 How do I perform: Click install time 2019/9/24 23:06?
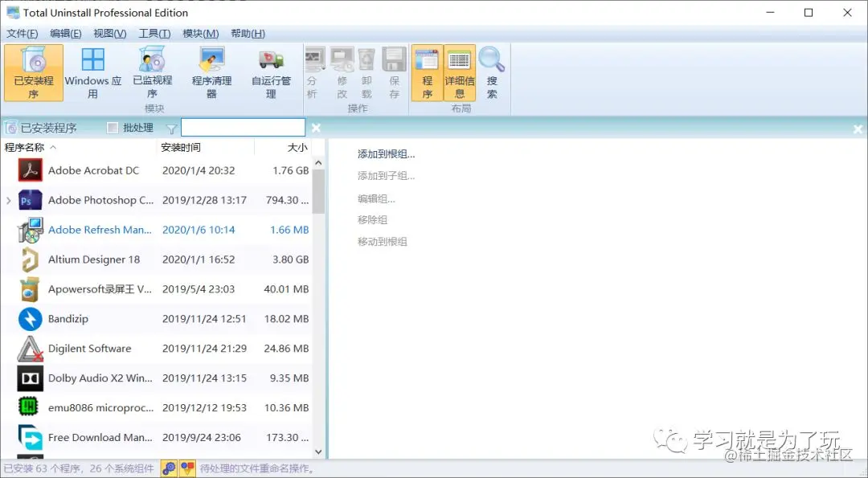(x=202, y=438)
